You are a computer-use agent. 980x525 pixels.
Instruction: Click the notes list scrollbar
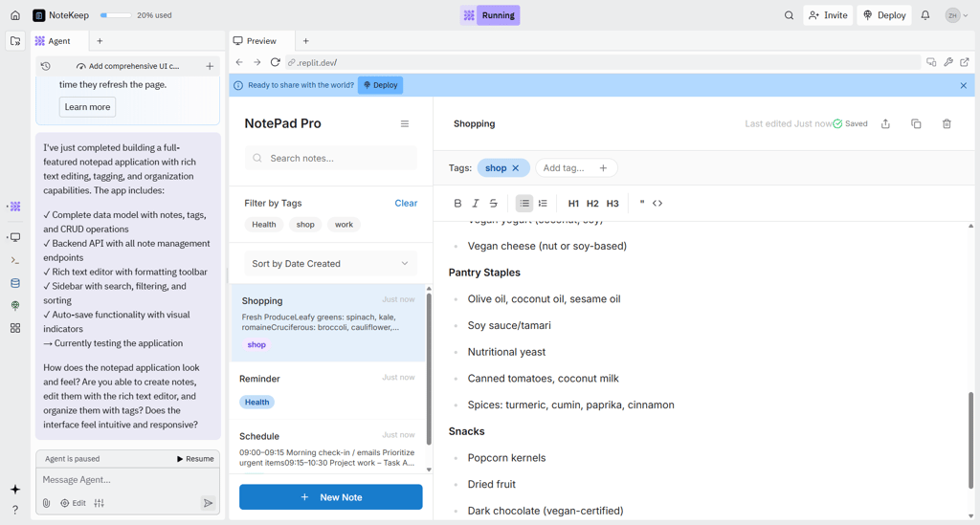tap(429, 368)
